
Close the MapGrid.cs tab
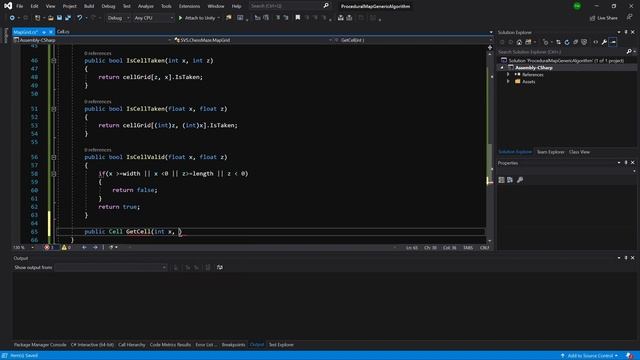point(51,32)
